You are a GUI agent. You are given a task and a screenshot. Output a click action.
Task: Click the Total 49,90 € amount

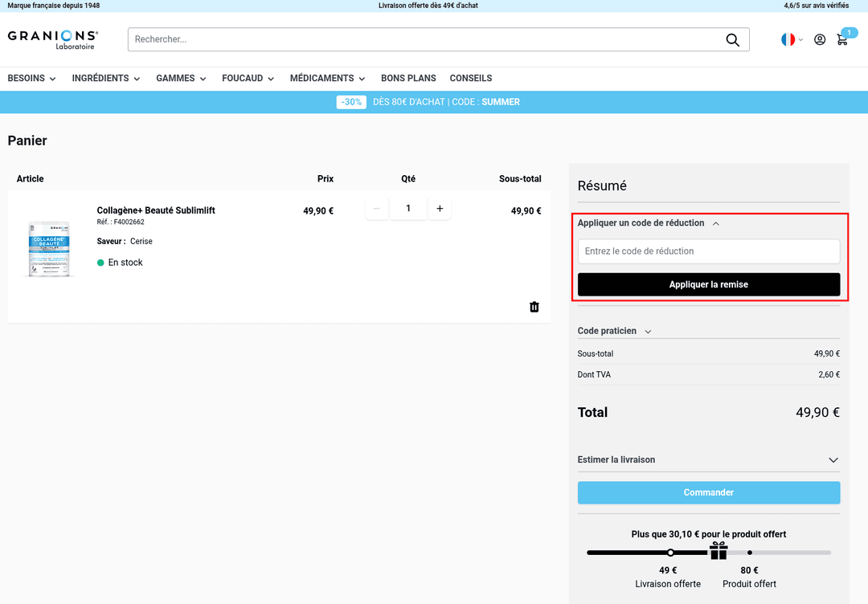pos(817,413)
